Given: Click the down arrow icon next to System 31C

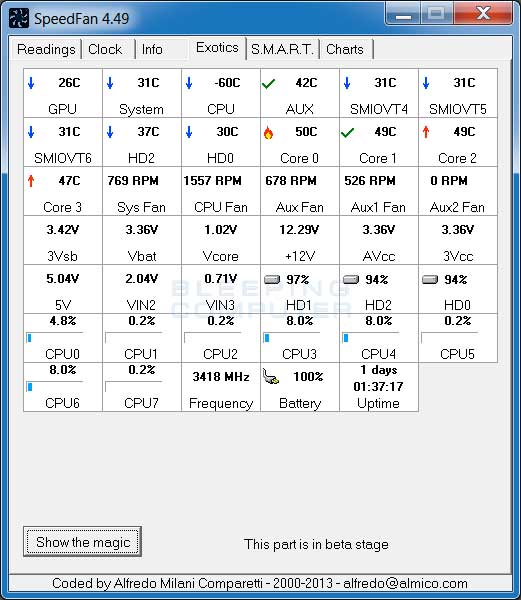Looking at the screenshot, I should [110, 83].
